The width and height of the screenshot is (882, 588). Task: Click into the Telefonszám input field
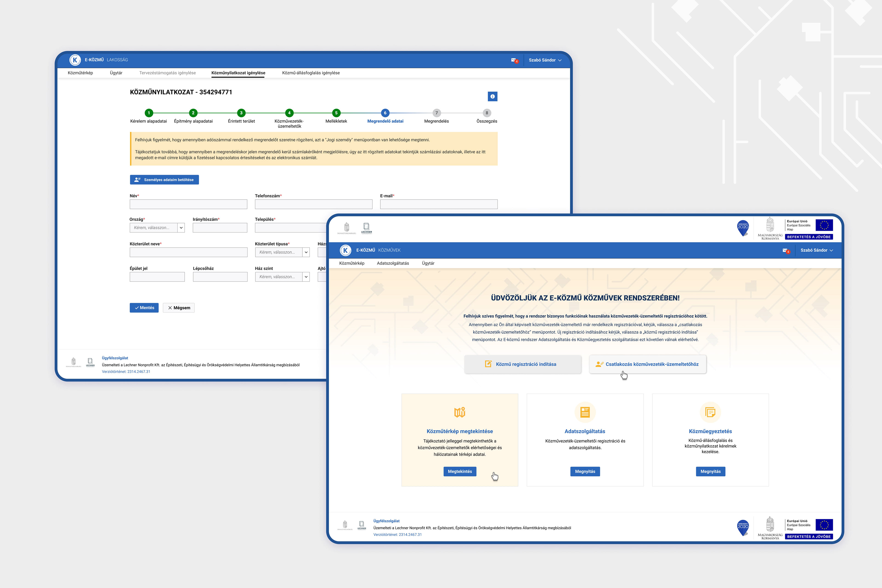coord(313,204)
